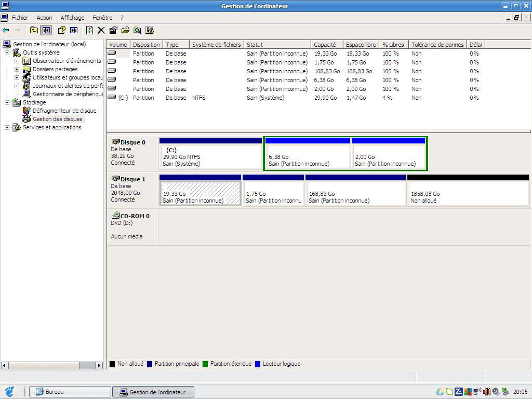Toggle the Show/Hide console tree button

point(46,30)
